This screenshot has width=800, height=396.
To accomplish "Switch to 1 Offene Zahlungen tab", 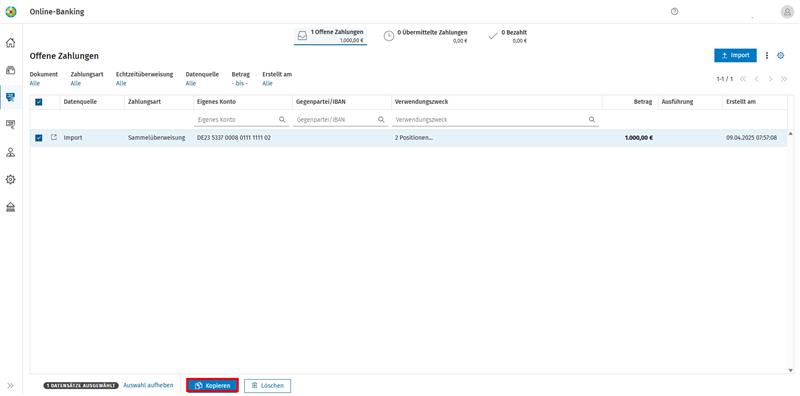I will 331,36.
